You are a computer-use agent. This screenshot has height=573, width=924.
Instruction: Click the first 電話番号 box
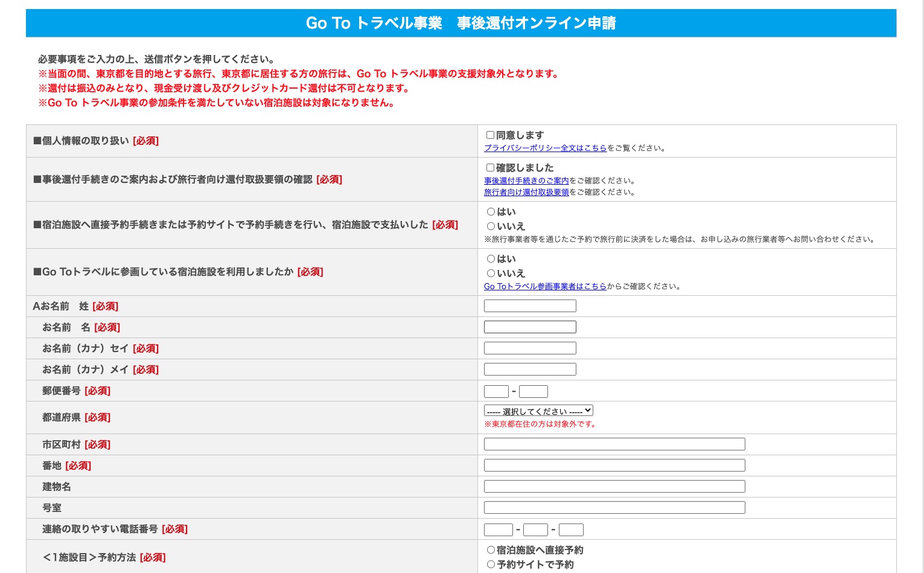pyautogui.click(x=499, y=530)
